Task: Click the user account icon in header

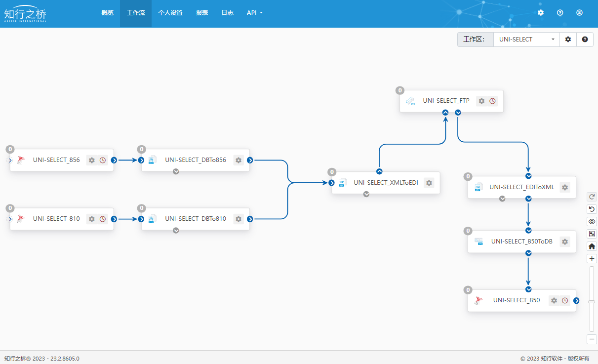Action: [x=579, y=13]
